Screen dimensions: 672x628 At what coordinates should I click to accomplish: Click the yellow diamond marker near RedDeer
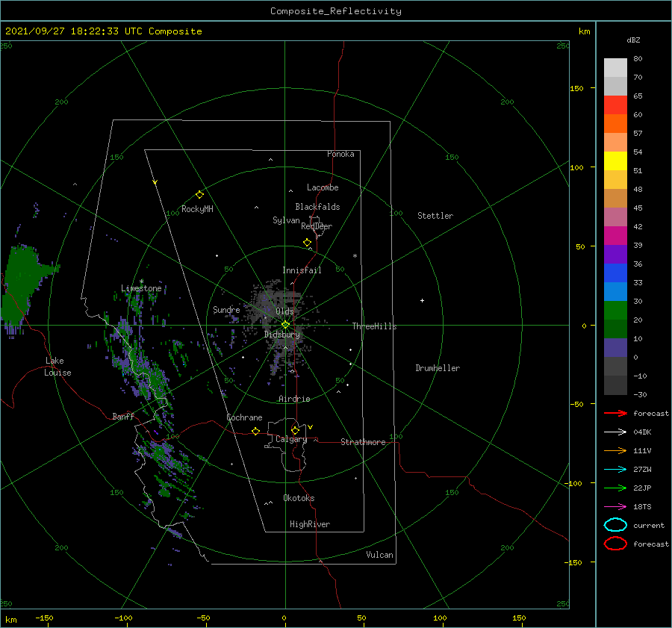pyautogui.click(x=307, y=242)
